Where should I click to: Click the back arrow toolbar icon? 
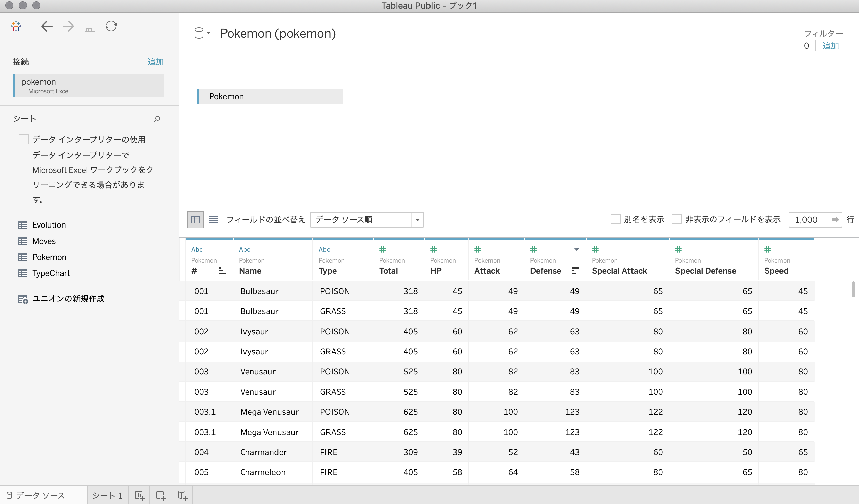(x=47, y=26)
